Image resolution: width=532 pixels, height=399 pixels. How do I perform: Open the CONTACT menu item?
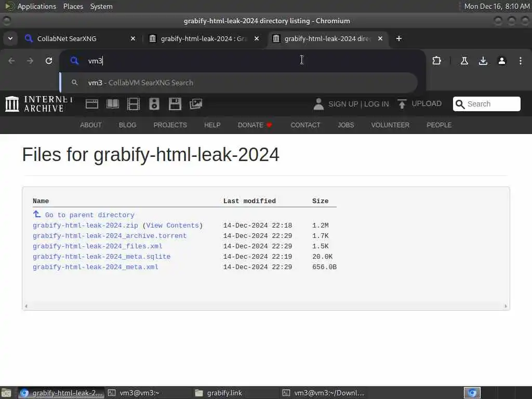click(x=305, y=125)
